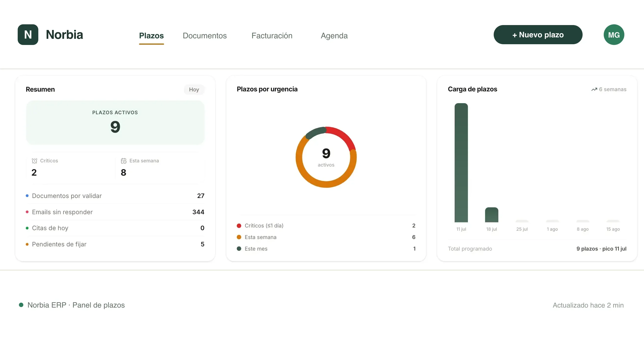Image resolution: width=644 pixels, height=339 pixels.
Task: Click the Plazos por urgencia heading
Action: (x=267, y=89)
